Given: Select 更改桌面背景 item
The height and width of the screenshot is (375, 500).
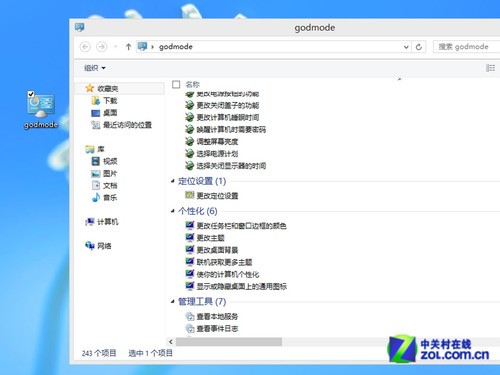Looking at the screenshot, I should pos(217,250).
